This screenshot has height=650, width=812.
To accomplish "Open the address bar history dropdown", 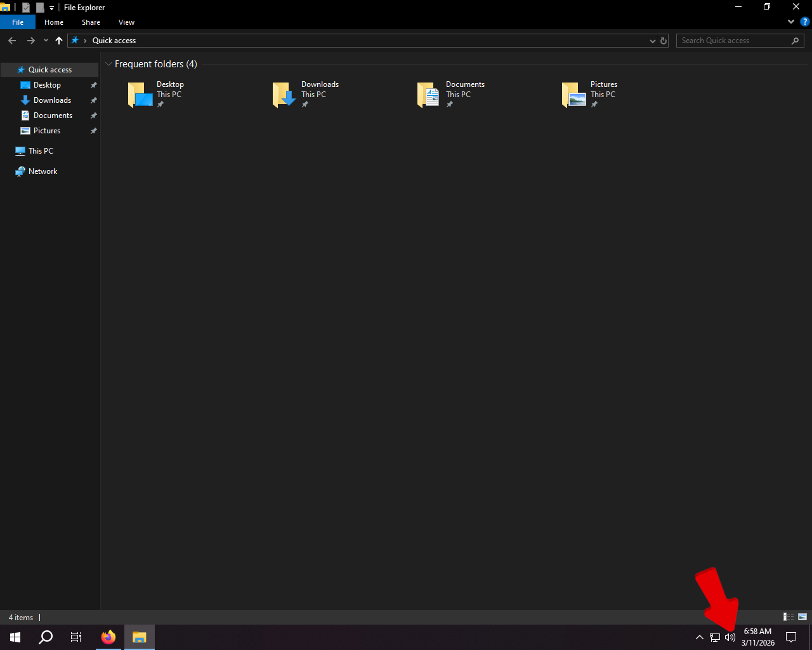I will point(652,41).
